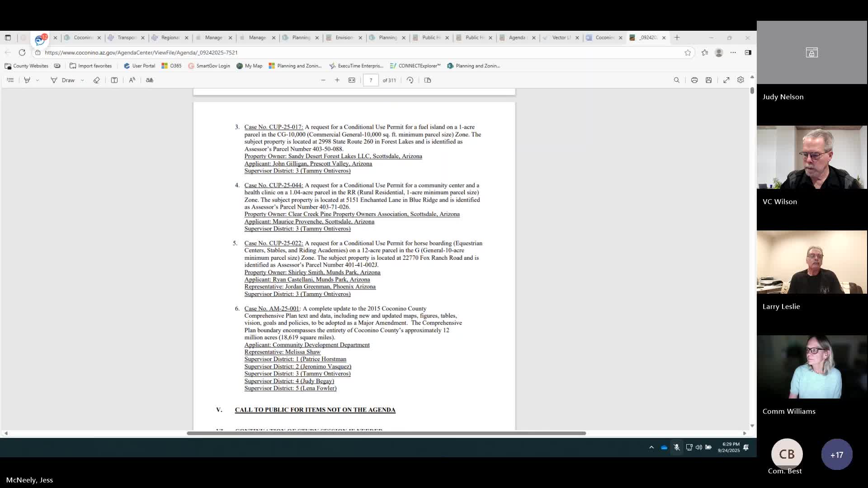868x488 pixels.
Task: Click the Fit to width icon
Action: point(352,80)
